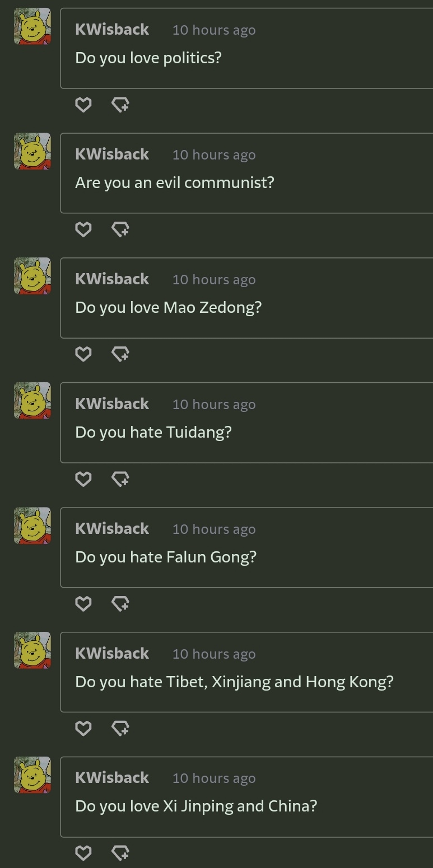Open KWisback's profile from the politics comment
Image resolution: width=433 pixels, height=868 pixels.
coord(112,30)
